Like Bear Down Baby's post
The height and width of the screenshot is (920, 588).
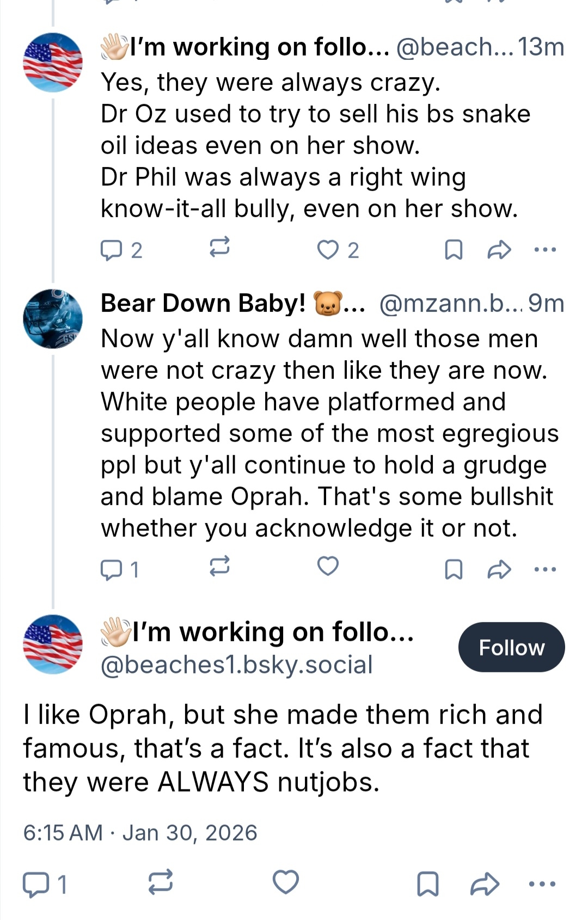[x=328, y=567]
